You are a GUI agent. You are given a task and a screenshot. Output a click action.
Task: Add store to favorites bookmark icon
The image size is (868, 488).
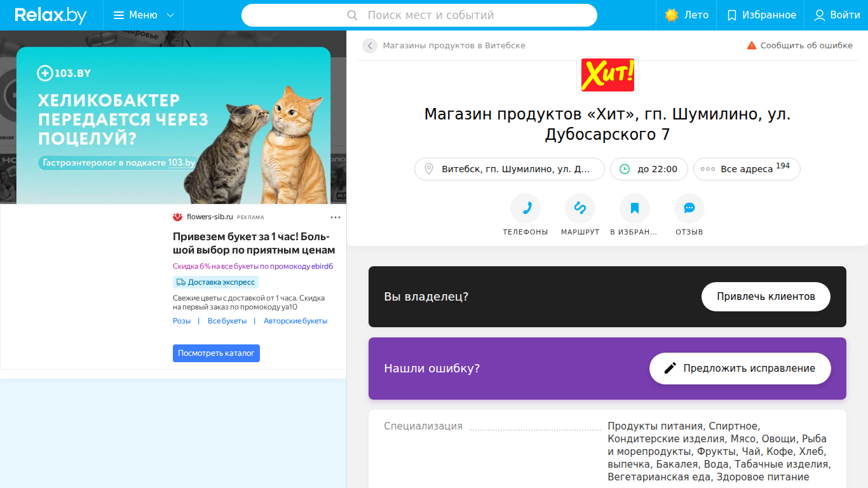coord(635,208)
